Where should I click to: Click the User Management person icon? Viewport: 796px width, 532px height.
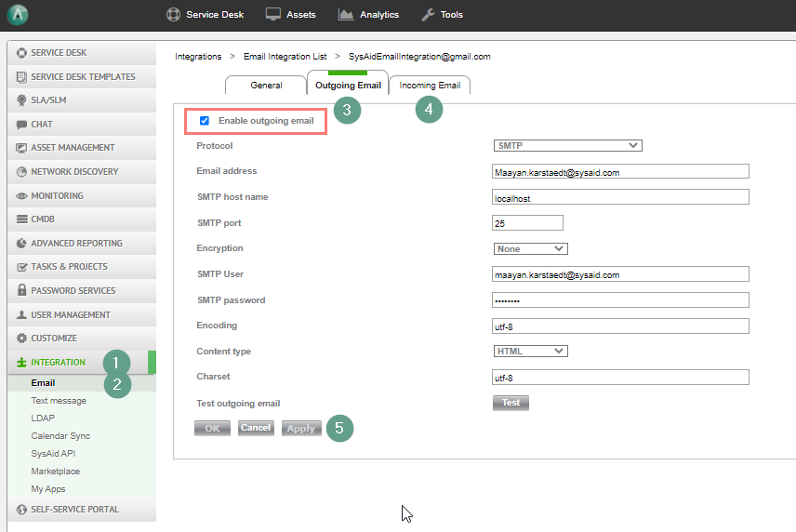point(21,314)
